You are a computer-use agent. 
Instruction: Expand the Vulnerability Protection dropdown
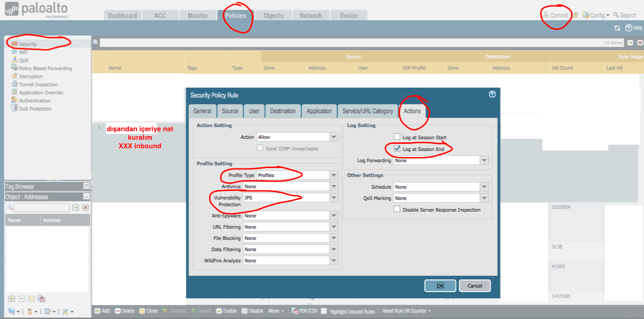[x=334, y=198]
